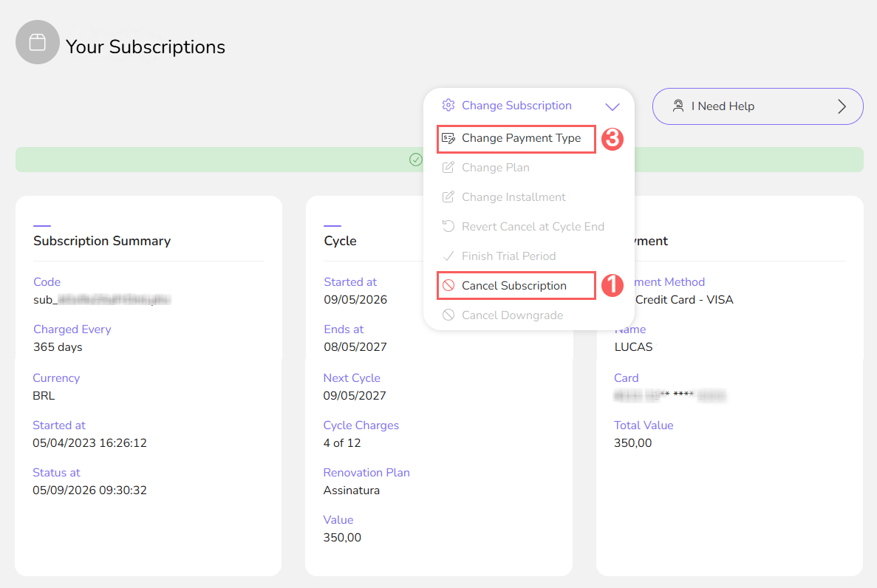Click the 4 of 12 cycle charges value
Viewport: 877px width, 588px height.
click(x=342, y=443)
